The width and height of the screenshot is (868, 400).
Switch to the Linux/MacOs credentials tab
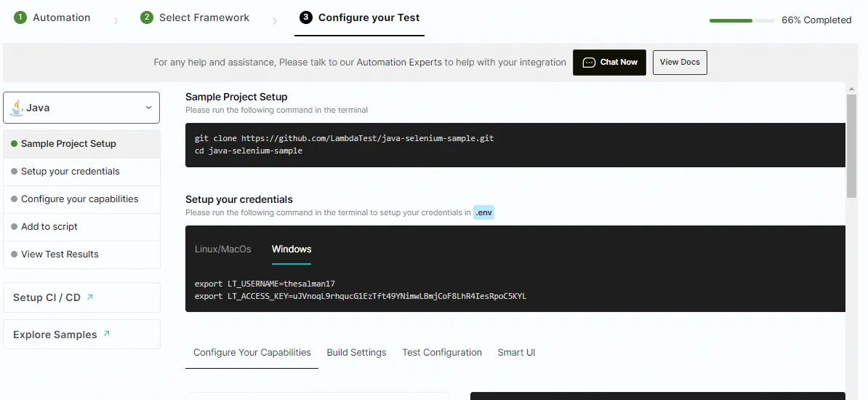(x=222, y=249)
